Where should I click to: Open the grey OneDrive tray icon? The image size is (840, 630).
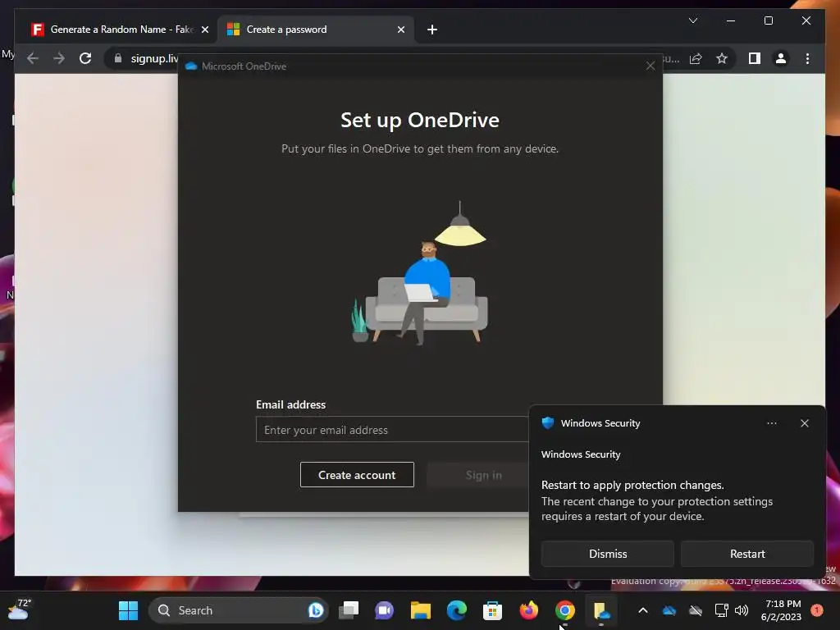[x=696, y=610]
